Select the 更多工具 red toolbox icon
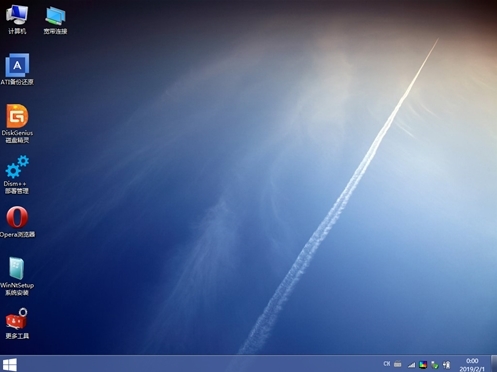Image resolution: width=497 pixels, height=372 pixels. pos(17,323)
